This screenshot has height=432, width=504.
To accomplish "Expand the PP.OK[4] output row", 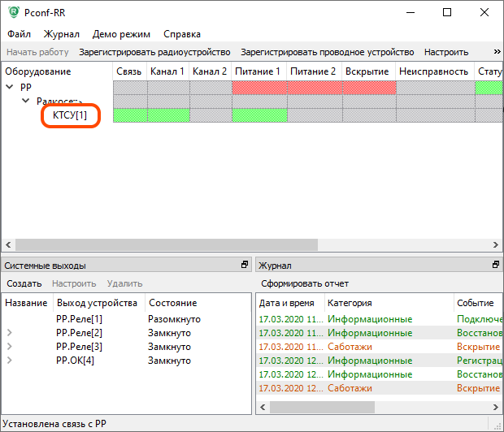I will point(10,361).
